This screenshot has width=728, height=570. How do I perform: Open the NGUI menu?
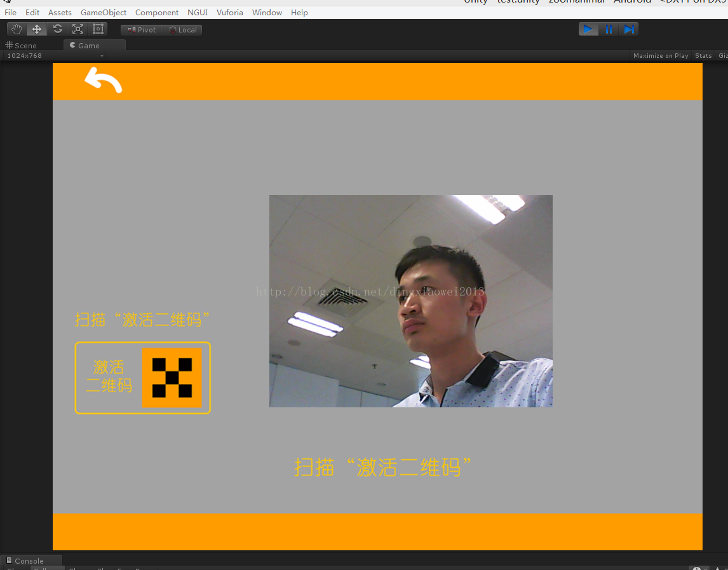[198, 13]
